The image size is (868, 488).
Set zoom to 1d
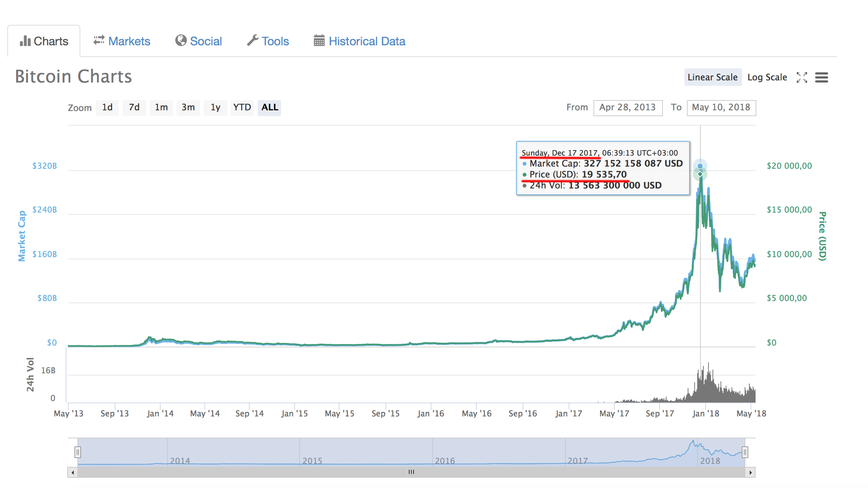(x=107, y=108)
